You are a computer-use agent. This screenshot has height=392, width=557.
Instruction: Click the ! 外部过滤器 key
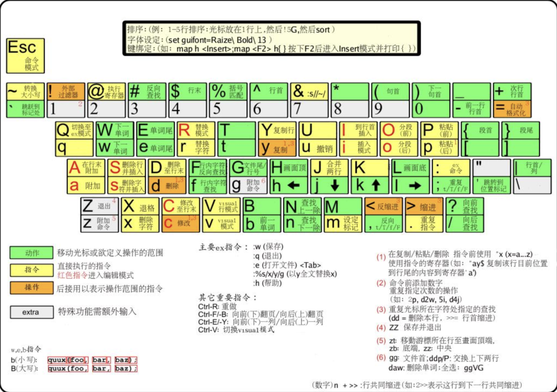click(65, 92)
